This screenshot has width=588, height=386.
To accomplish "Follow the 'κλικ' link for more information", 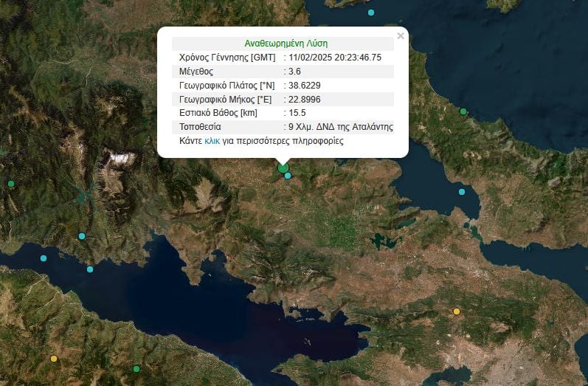I will pos(212,141).
